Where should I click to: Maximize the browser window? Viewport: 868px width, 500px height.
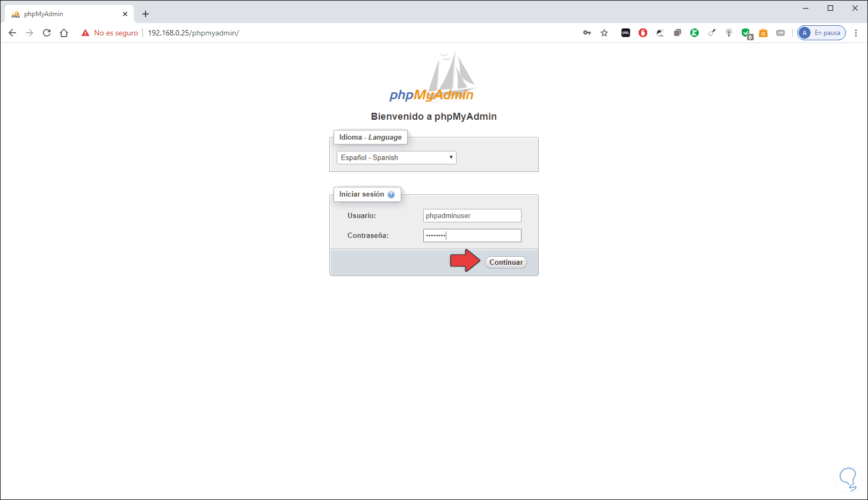(x=830, y=8)
